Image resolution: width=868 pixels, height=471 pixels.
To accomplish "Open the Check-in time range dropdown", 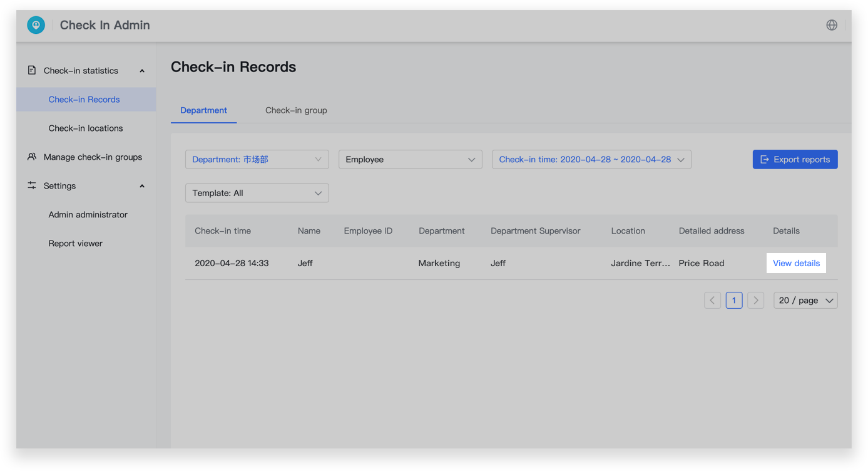I will [x=591, y=160].
